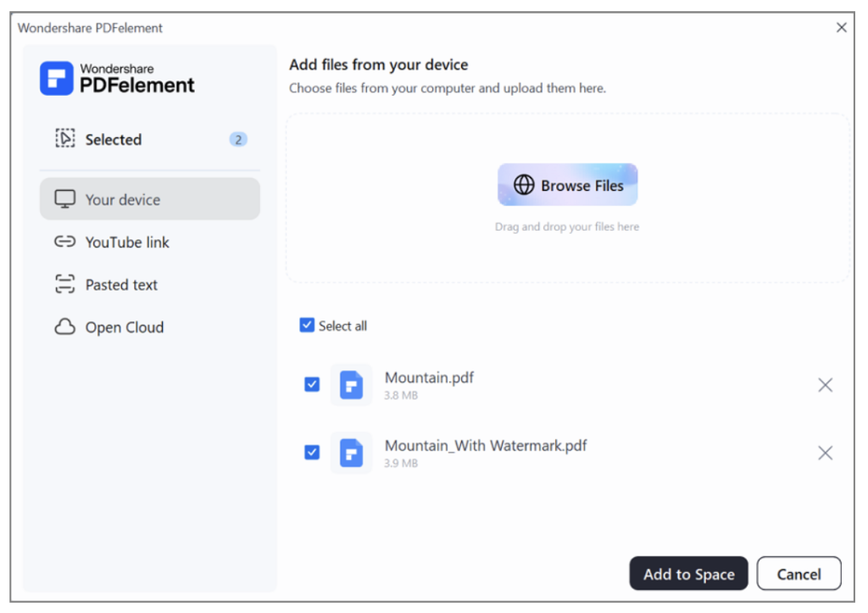The width and height of the screenshot is (868, 613).
Task: Open the Open Cloud source
Action: (x=149, y=327)
